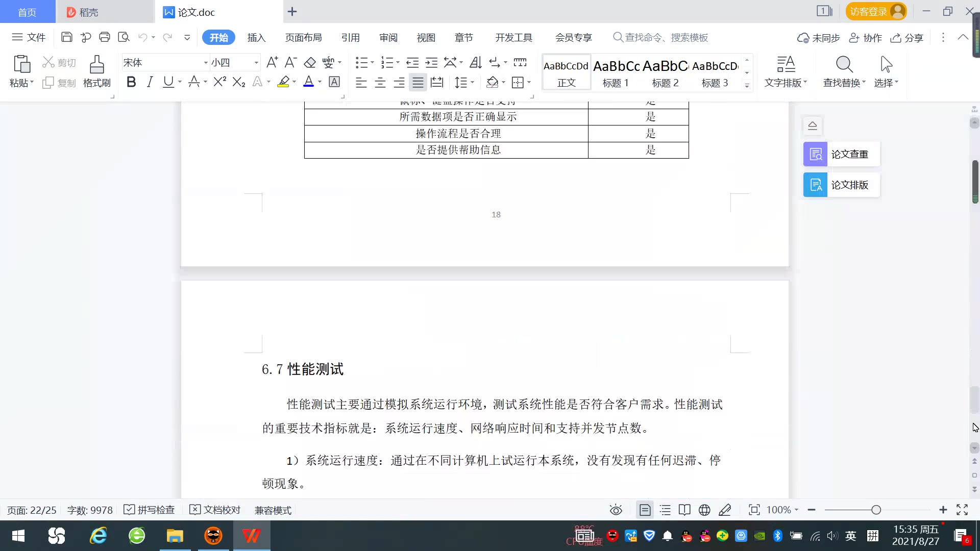Toggle document proofreading (文档校对)
This screenshot has height=551, width=980.
pyautogui.click(x=215, y=510)
